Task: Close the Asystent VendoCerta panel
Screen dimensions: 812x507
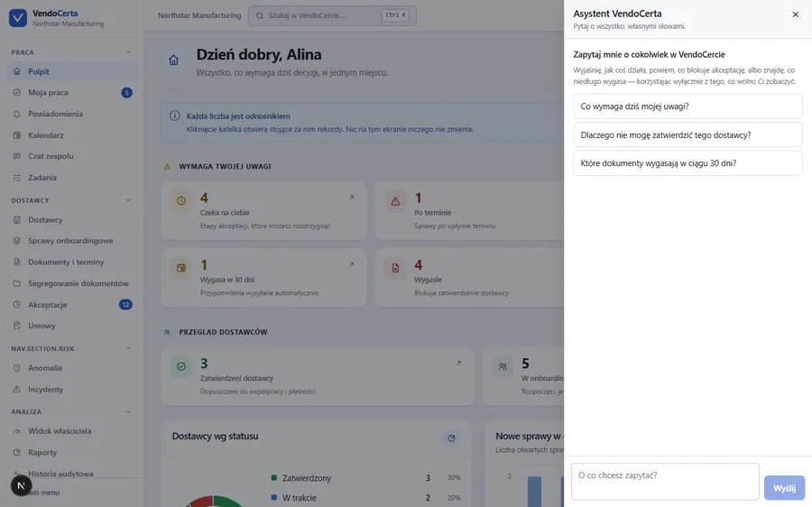Action: click(796, 14)
